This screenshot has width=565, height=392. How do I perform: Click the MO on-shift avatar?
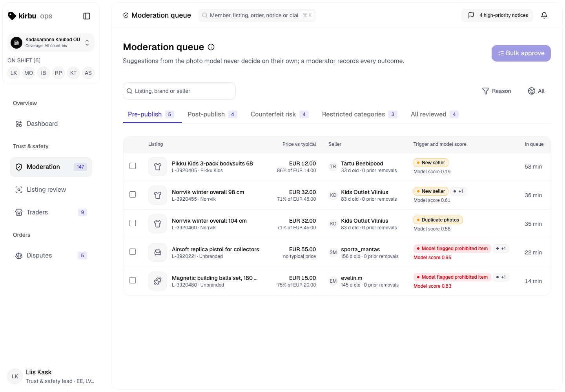point(29,73)
